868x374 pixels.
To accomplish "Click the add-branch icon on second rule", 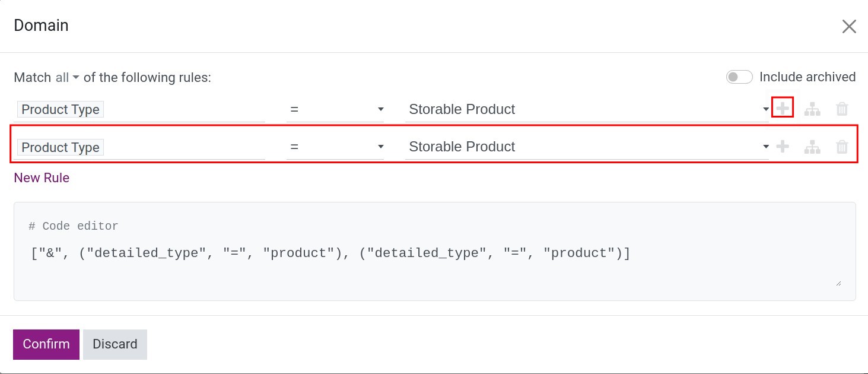I will pos(812,147).
